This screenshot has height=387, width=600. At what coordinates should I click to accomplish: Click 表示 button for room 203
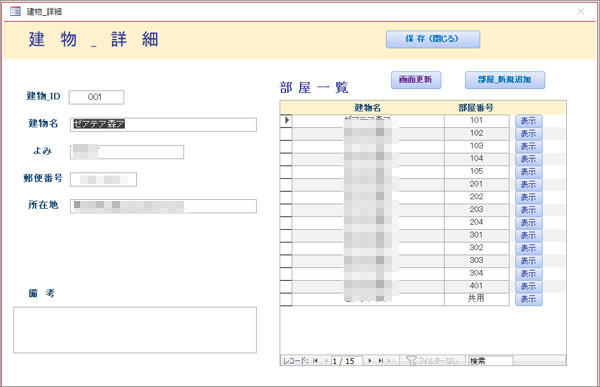click(x=528, y=210)
